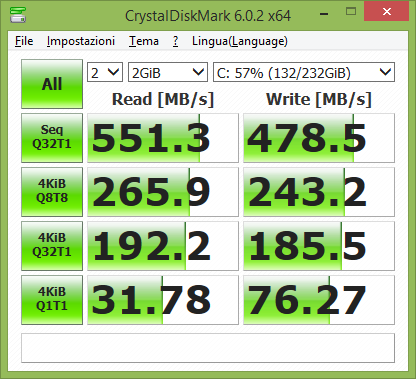Click the 4KiB Q8T8 read value 265.9
The height and width of the screenshot is (379, 416).
[x=163, y=192]
